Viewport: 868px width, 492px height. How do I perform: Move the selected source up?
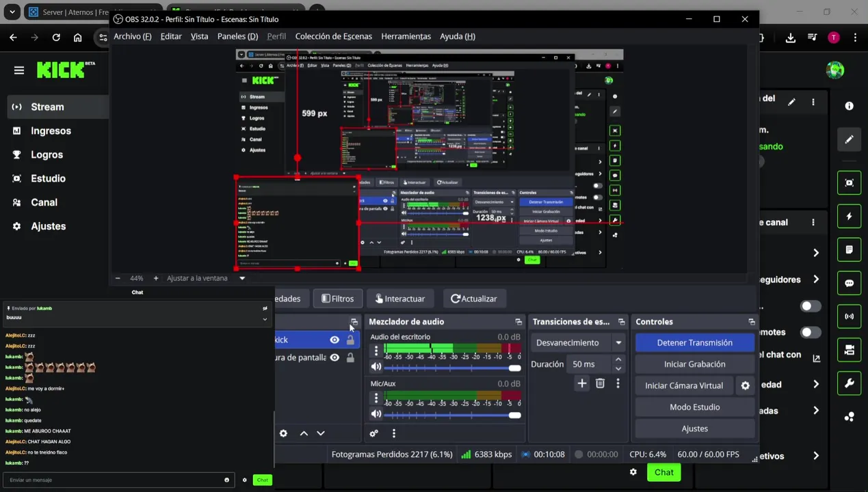click(304, 433)
